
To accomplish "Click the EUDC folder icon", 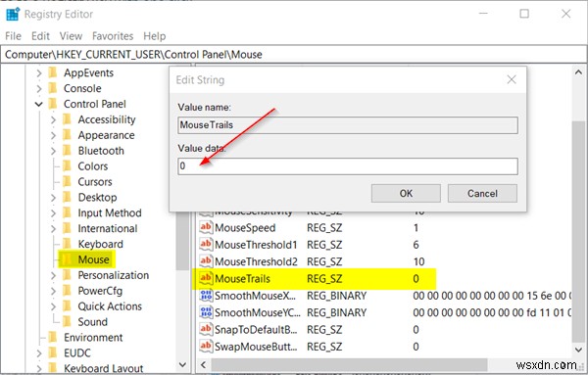I will pyautogui.click(x=53, y=352).
